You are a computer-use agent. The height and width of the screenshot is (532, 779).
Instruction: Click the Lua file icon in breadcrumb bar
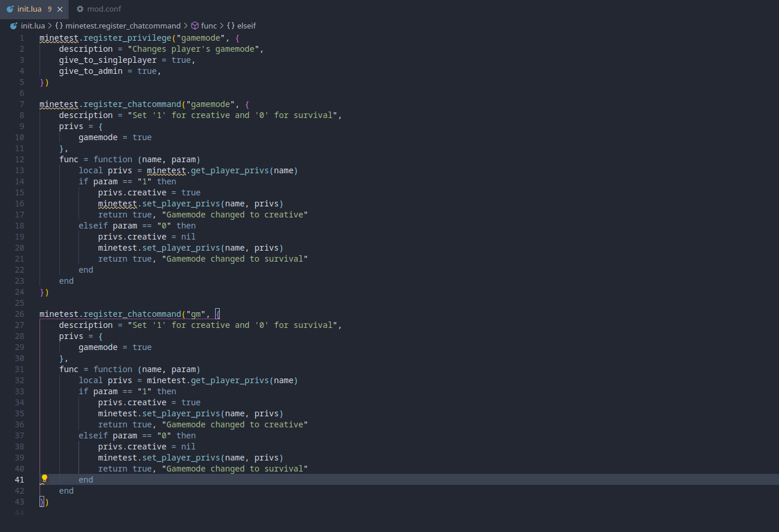(14, 26)
